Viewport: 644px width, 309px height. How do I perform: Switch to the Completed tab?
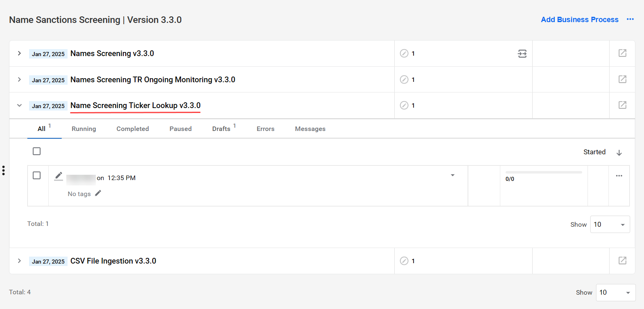pos(133,129)
